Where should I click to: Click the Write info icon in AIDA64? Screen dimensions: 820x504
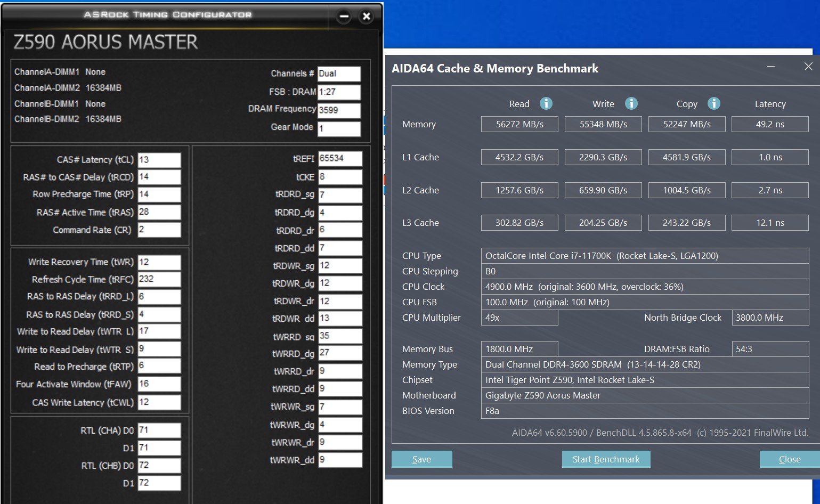pos(631,103)
